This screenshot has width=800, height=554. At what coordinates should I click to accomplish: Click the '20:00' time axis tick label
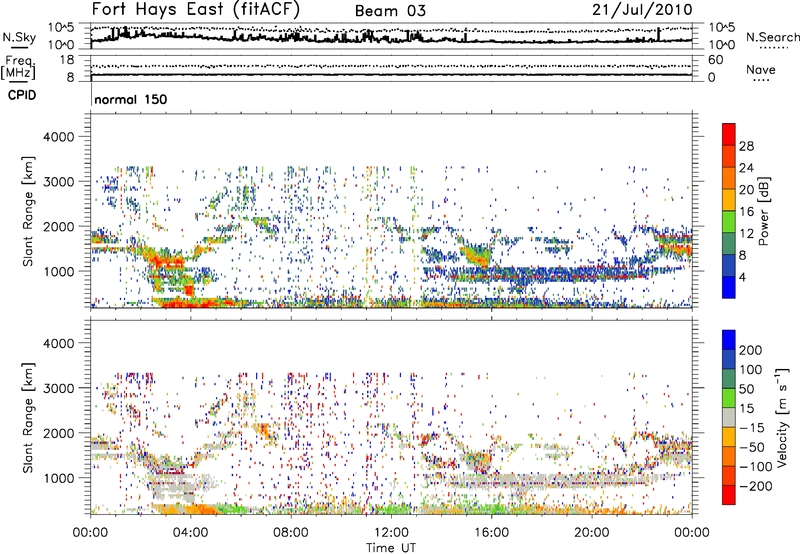[591, 533]
